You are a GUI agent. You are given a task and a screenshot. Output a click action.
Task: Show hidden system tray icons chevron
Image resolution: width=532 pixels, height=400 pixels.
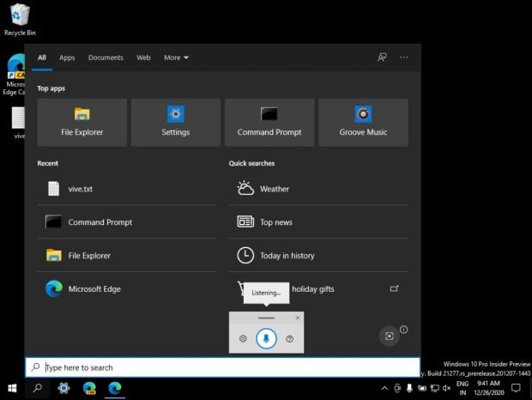[384, 388]
